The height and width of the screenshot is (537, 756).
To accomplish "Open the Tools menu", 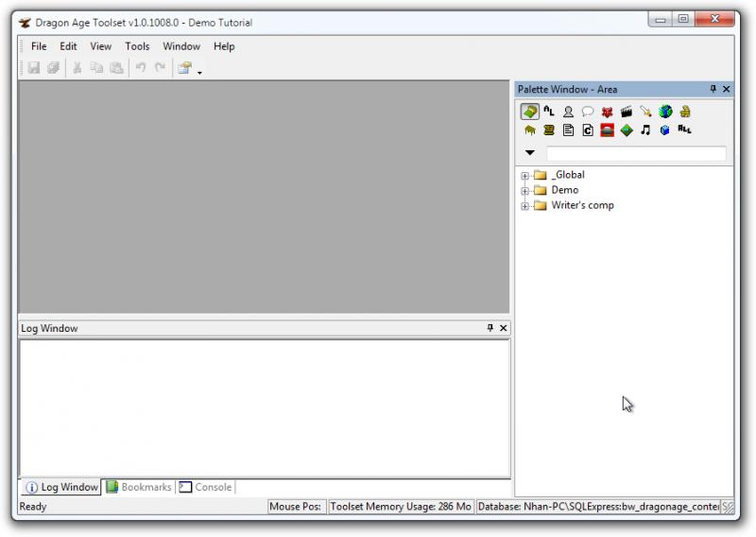I will click(x=137, y=46).
